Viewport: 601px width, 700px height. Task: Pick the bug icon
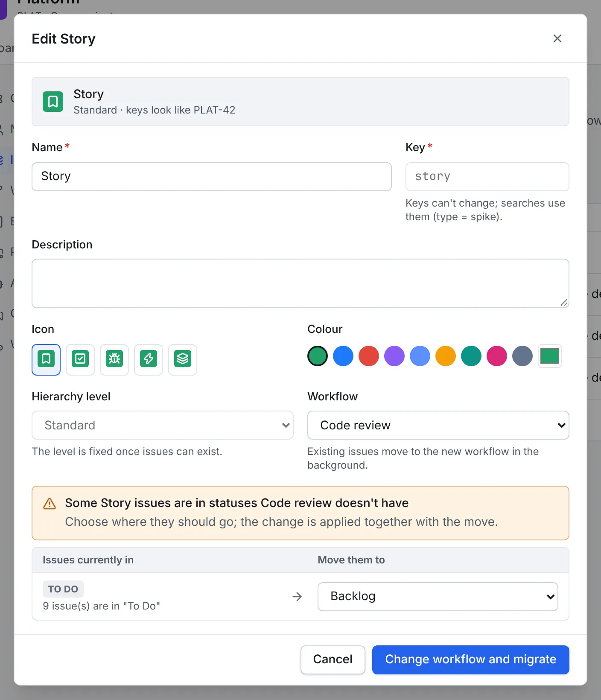tap(114, 359)
